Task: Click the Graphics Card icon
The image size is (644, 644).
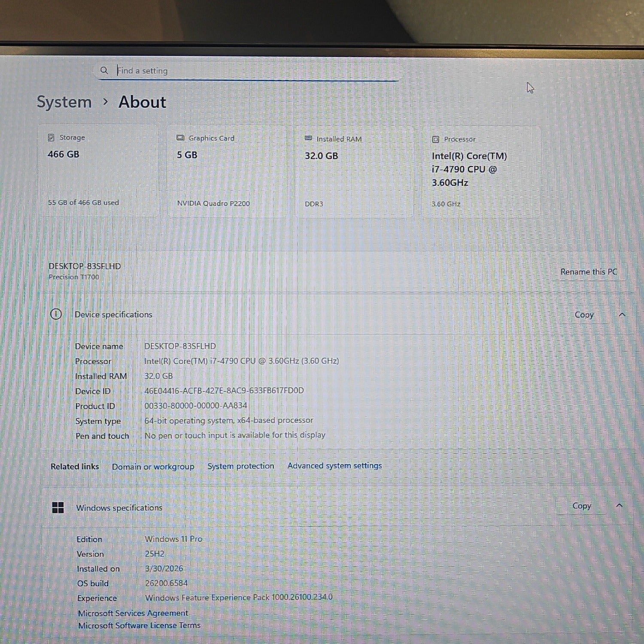Action: (180, 138)
